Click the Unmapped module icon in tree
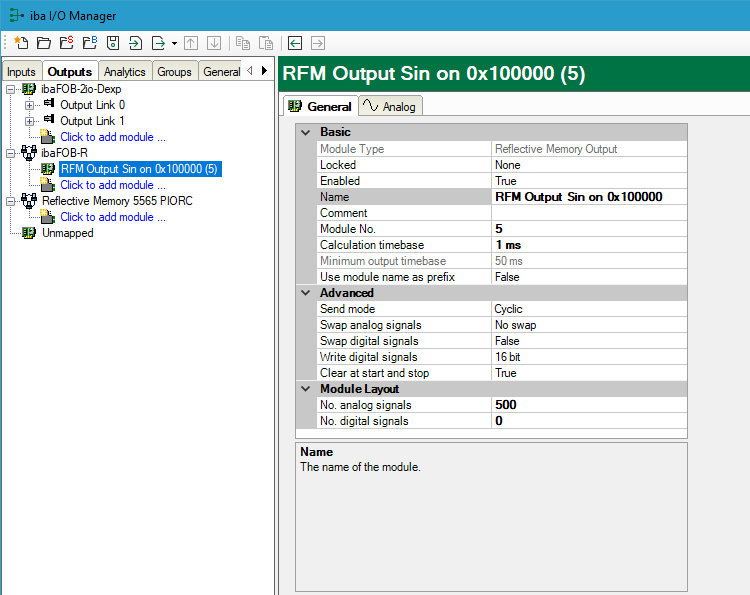 (x=29, y=233)
